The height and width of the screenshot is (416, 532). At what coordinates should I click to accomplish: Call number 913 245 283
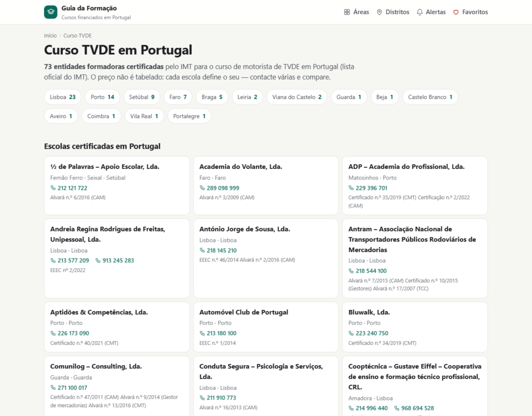click(x=115, y=261)
